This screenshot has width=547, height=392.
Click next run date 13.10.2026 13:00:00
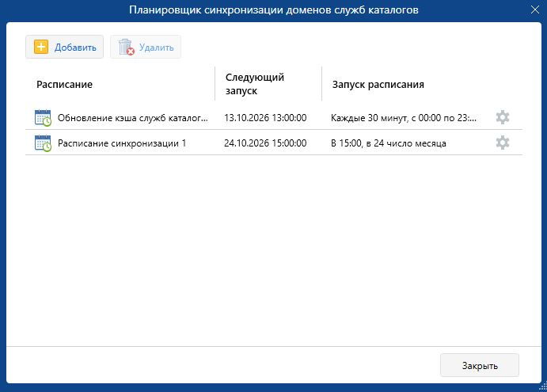[x=265, y=118]
